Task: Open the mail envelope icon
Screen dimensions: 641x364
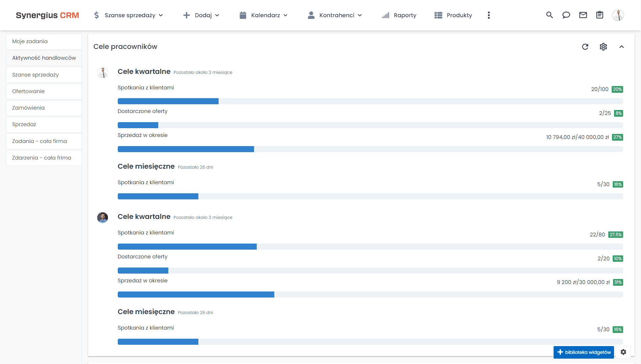Action: [x=583, y=15]
